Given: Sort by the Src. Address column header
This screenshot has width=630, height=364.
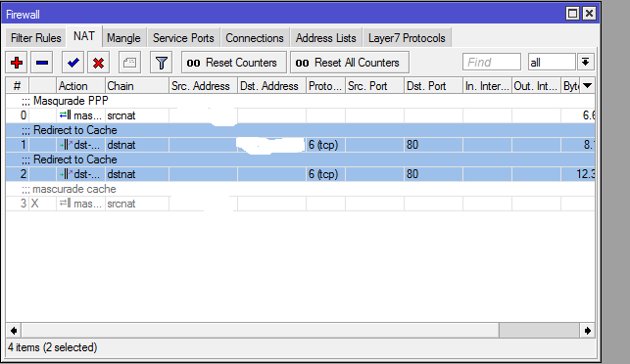Looking at the screenshot, I should [203, 86].
